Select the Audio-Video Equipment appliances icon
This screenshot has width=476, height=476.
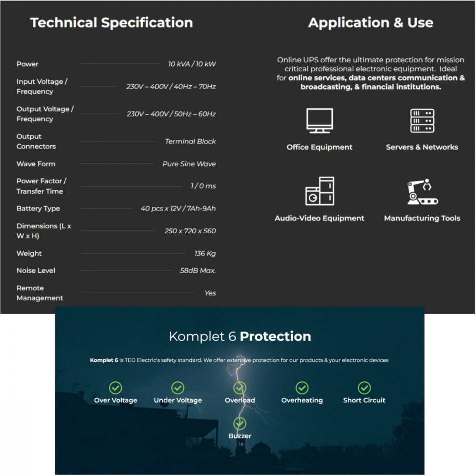coord(319,191)
